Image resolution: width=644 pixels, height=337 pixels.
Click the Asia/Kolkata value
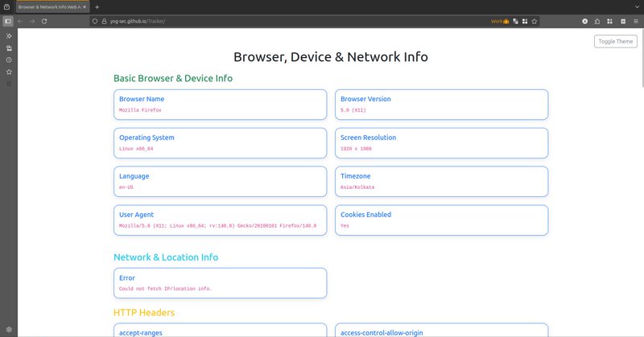pyautogui.click(x=357, y=187)
